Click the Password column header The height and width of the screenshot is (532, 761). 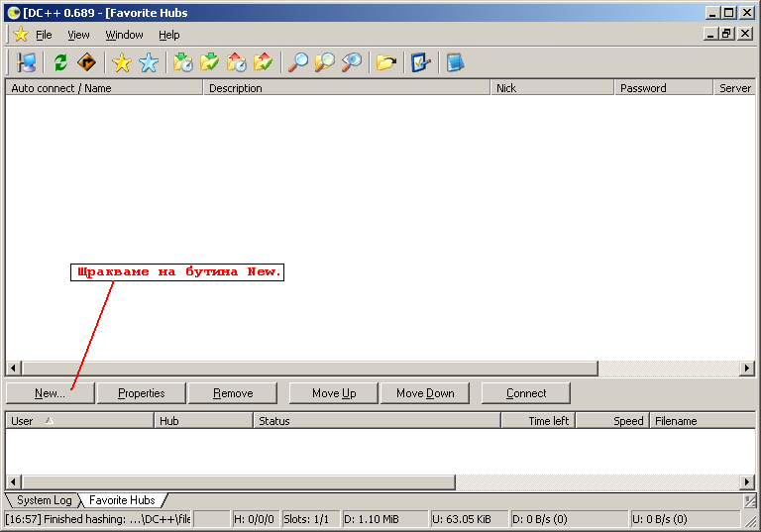click(664, 88)
